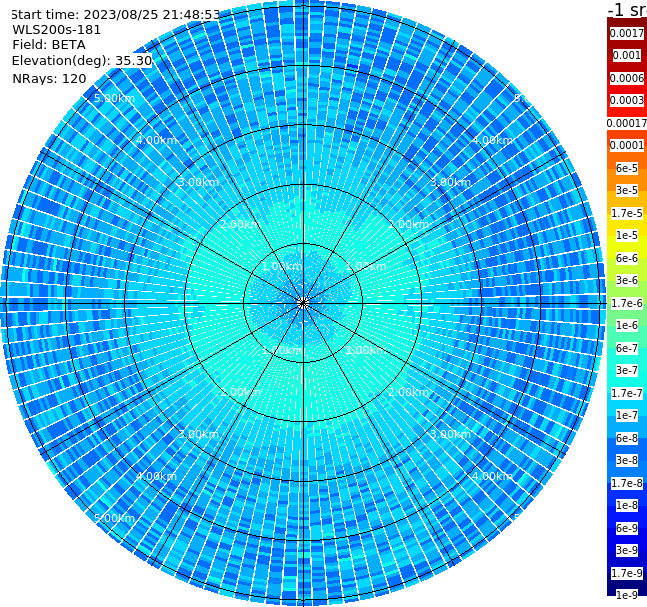Select the 6e-5 orange colorbar label
The width and height of the screenshot is (647, 607).
pyautogui.click(x=627, y=168)
